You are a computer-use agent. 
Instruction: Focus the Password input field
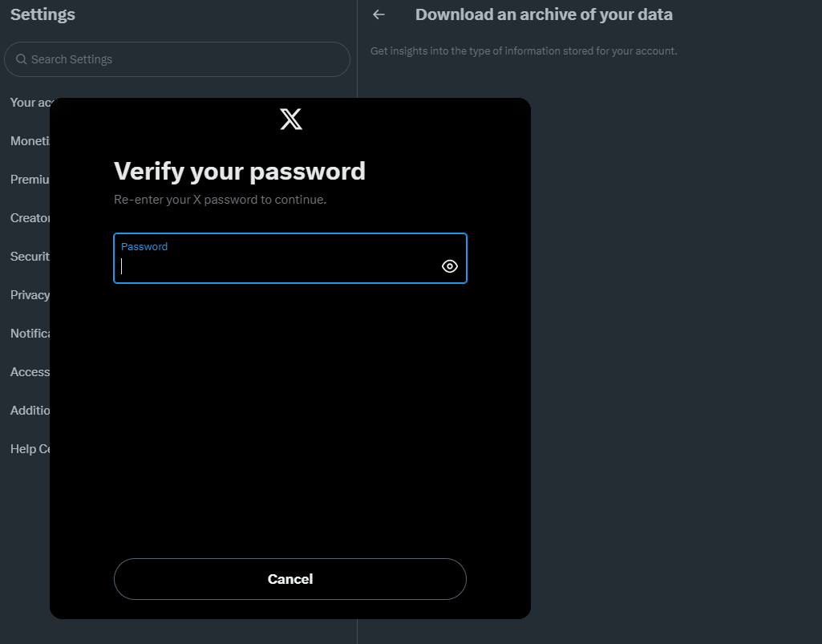coord(277,266)
